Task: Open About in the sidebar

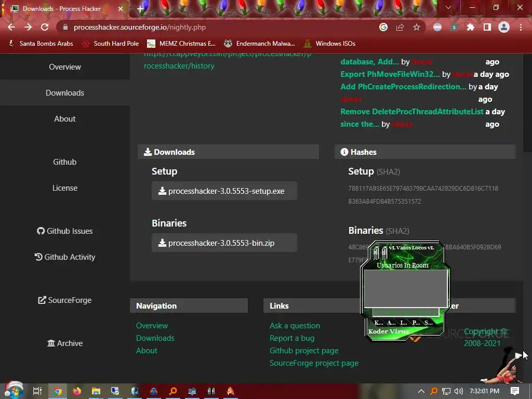Action: (x=65, y=119)
